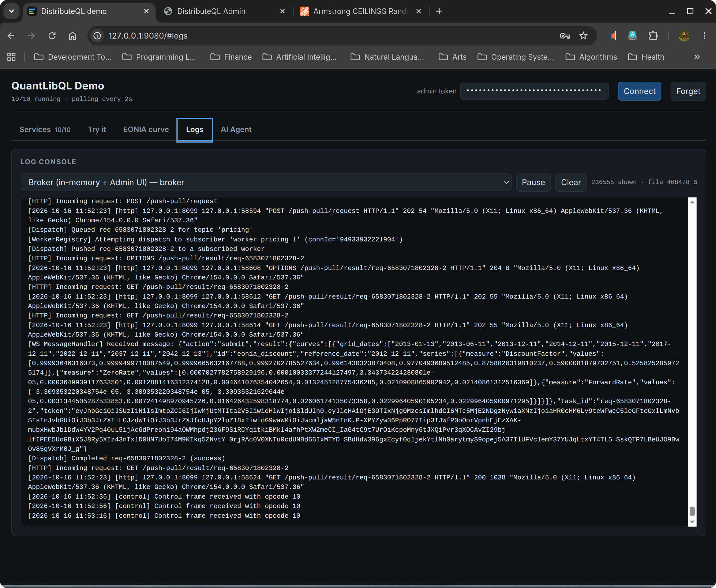
Task: Click the Forget button
Action: click(688, 91)
